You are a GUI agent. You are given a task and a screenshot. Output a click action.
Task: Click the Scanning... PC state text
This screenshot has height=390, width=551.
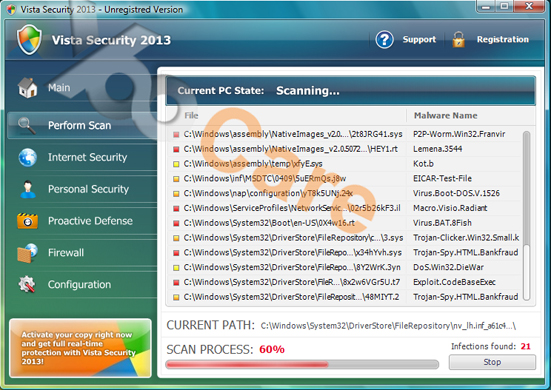pos(307,91)
